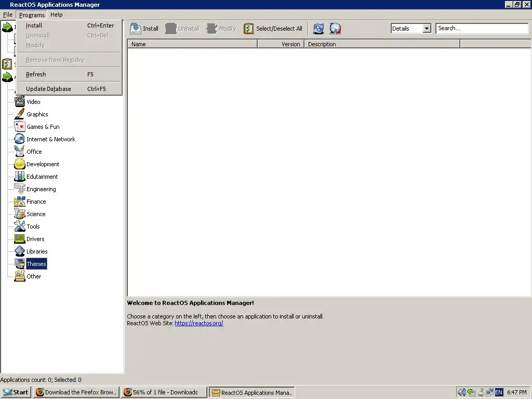Click the Install toolbar label

pos(151,29)
